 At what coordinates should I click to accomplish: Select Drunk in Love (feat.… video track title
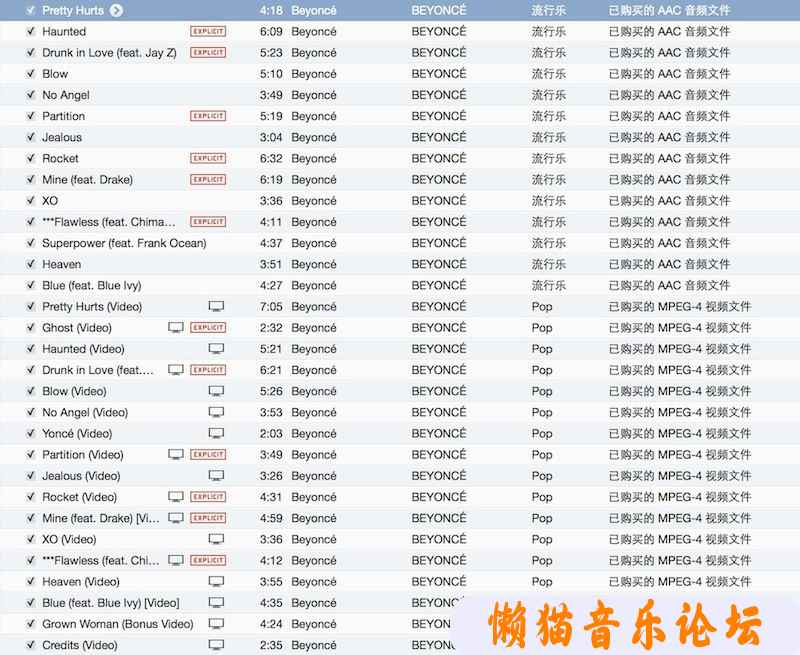click(98, 370)
